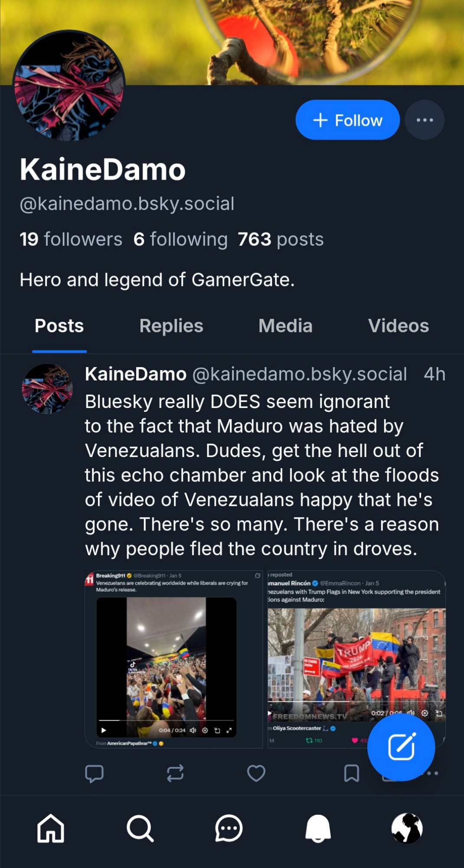The height and width of the screenshot is (868, 464).
Task: Open the Trump flags screenshot image
Action: 356,651
